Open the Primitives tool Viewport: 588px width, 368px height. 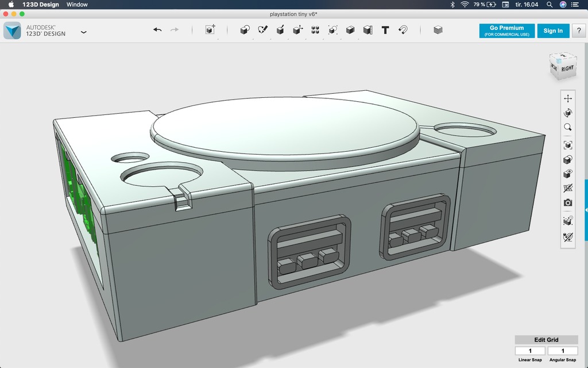tap(245, 30)
